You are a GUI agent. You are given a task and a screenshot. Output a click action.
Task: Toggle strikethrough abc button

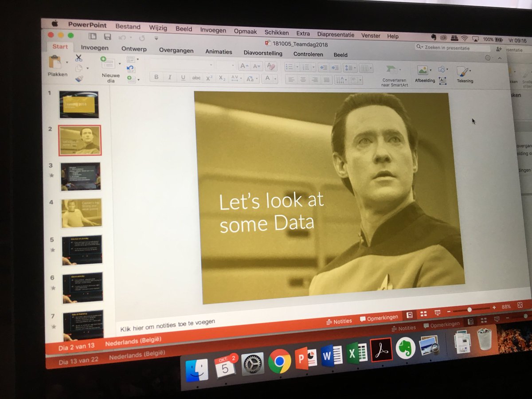point(196,78)
